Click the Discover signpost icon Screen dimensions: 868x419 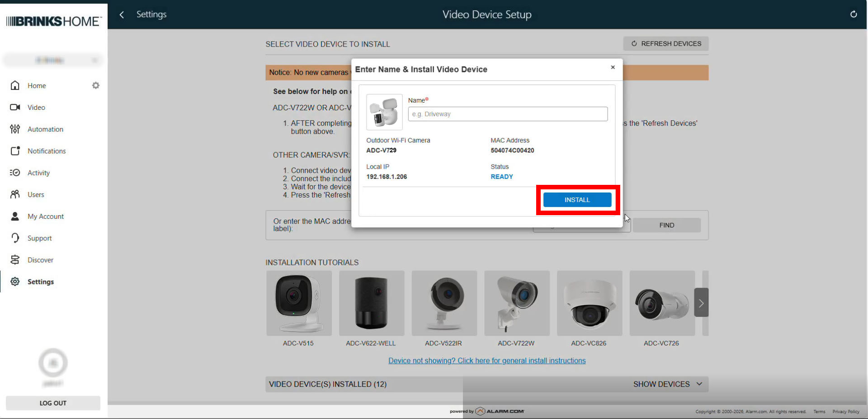click(x=15, y=260)
